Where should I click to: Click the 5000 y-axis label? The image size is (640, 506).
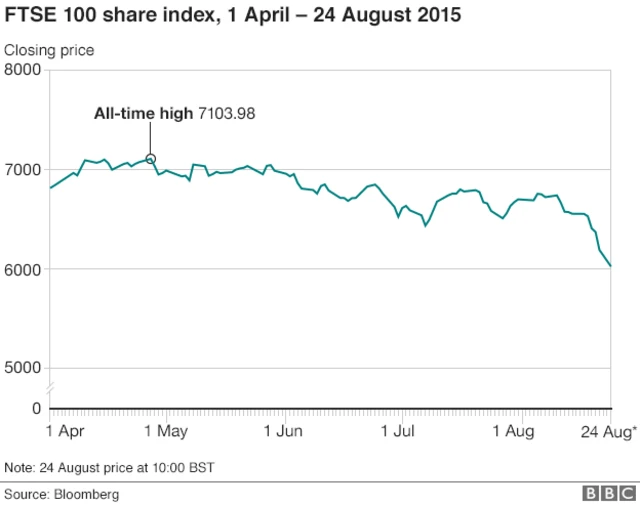[22, 368]
